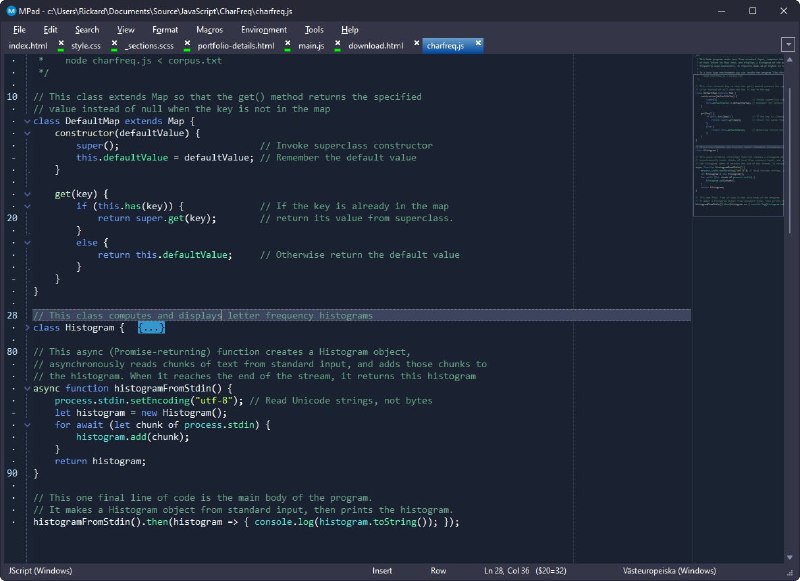Close the download.html tab
The width and height of the screenshot is (800, 581).
pos(416,43)
